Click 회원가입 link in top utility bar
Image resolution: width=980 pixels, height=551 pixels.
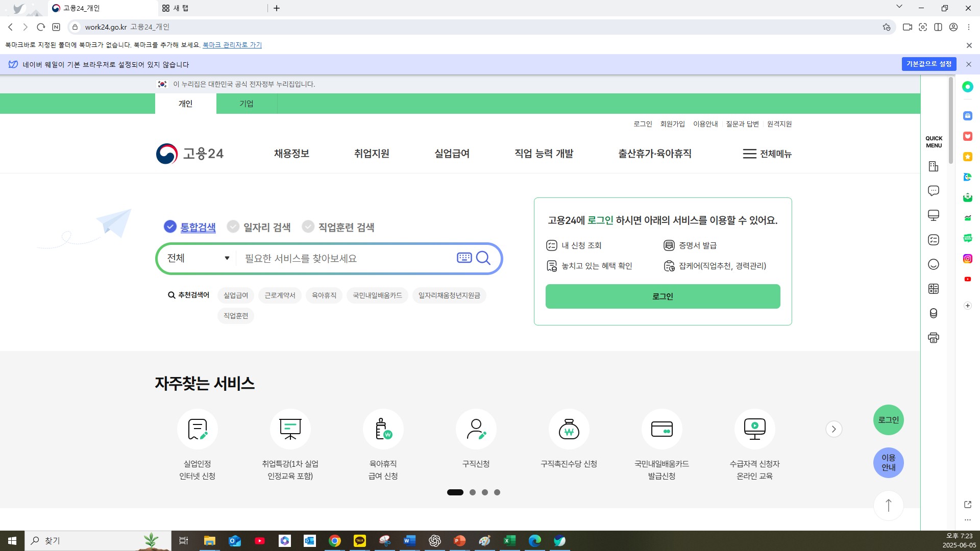tap(672, 124)
